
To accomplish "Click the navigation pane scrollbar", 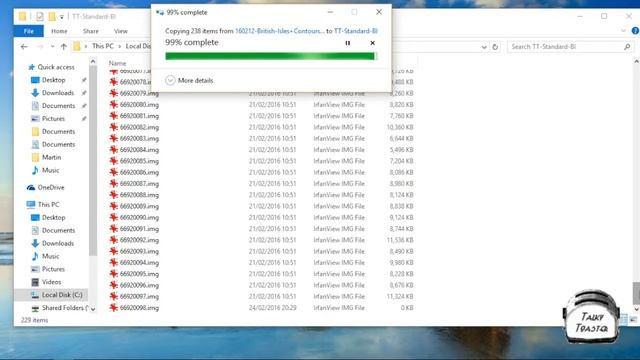I will 93,161.
